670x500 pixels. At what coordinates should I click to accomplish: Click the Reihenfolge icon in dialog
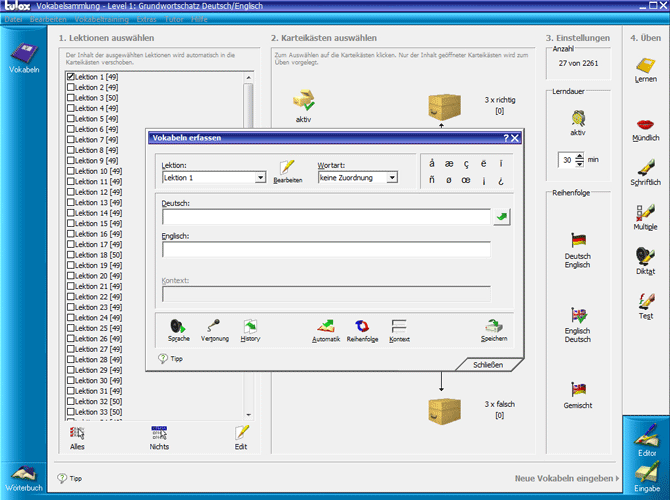(x=362, y=331)
